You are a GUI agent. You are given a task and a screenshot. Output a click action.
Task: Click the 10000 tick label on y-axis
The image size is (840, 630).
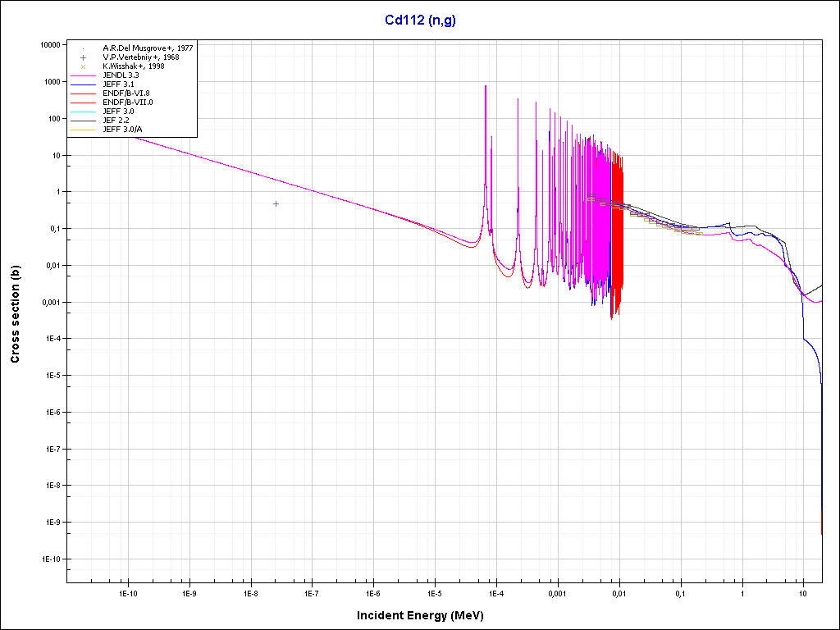click(50, 45)
